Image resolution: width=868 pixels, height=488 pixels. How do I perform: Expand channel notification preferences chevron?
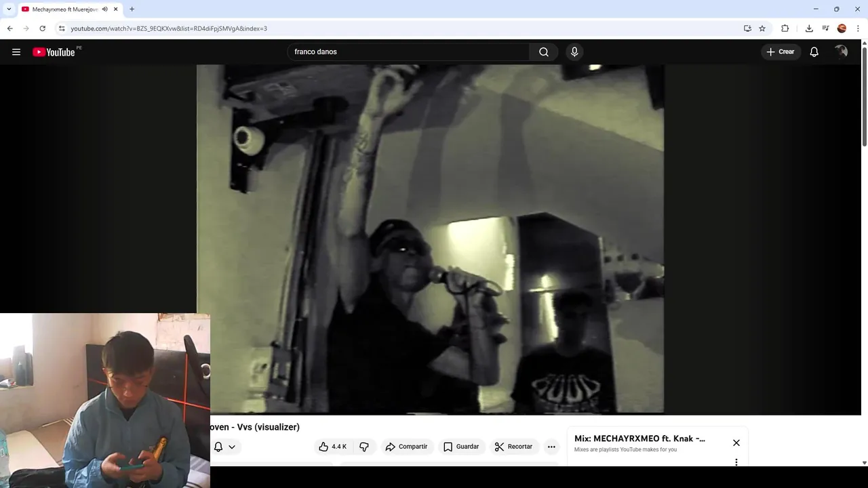point(232,447)
